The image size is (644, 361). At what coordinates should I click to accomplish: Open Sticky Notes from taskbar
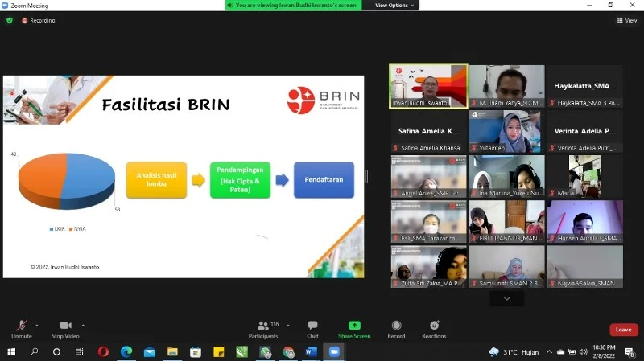pos(218,351)
